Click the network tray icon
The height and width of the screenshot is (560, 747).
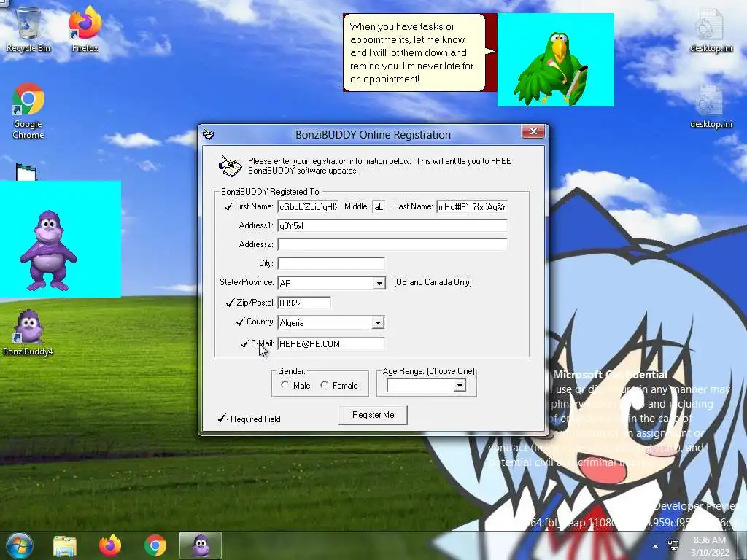673,545
